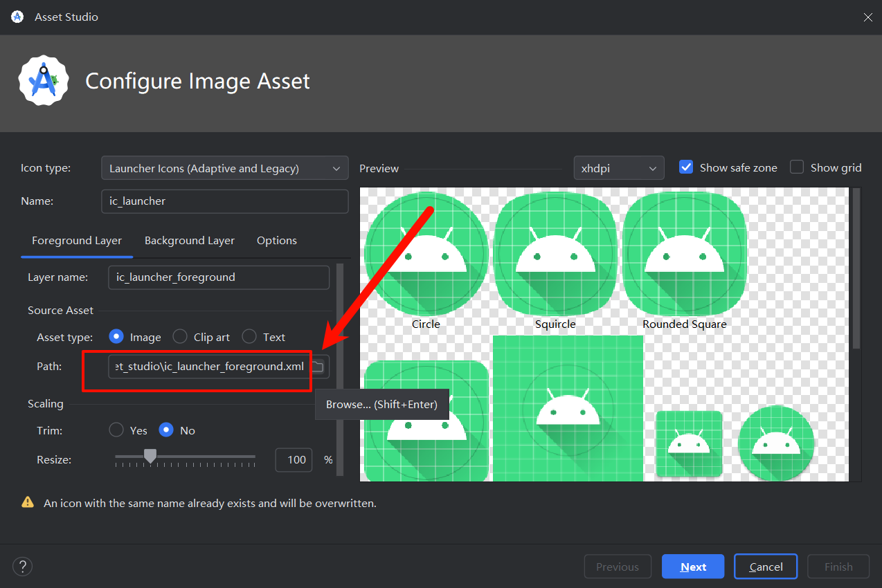Click the Layer name input field
Screen dimensions: 882x588
[x=219, y=277]
